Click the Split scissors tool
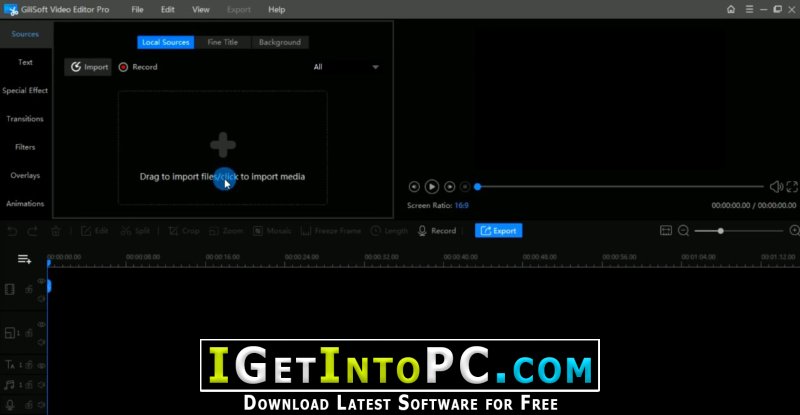This screenshot has width=800, height=415. [135, 231]
